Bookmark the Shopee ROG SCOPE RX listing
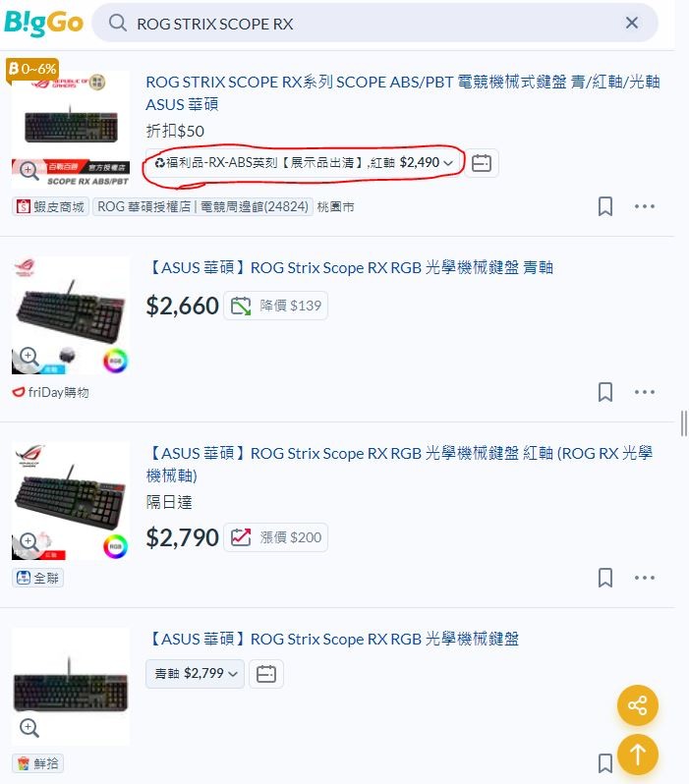This screenshot has height=784, width=689. click(x=605, y=206)
